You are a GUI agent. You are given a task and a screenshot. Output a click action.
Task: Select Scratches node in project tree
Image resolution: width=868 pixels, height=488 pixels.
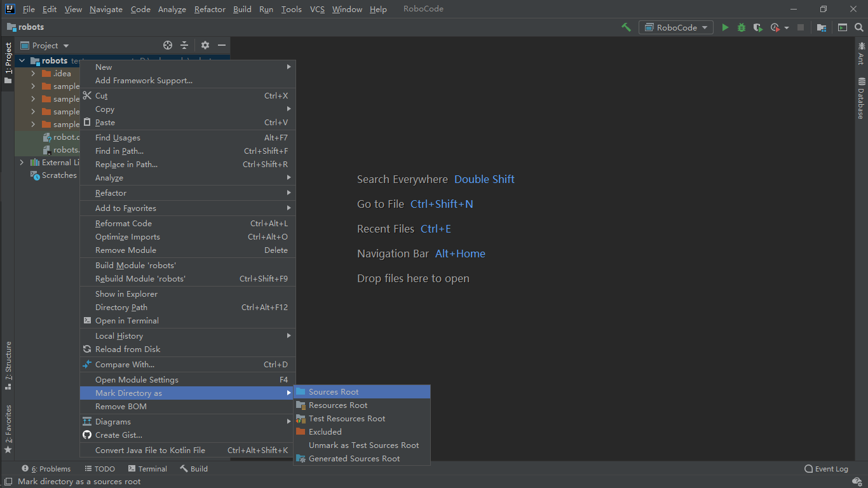coord(53,175)
